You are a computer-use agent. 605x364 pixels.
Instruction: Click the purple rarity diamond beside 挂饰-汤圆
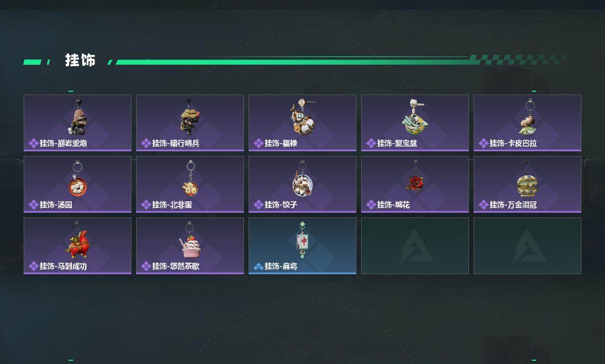coord(34,205)
